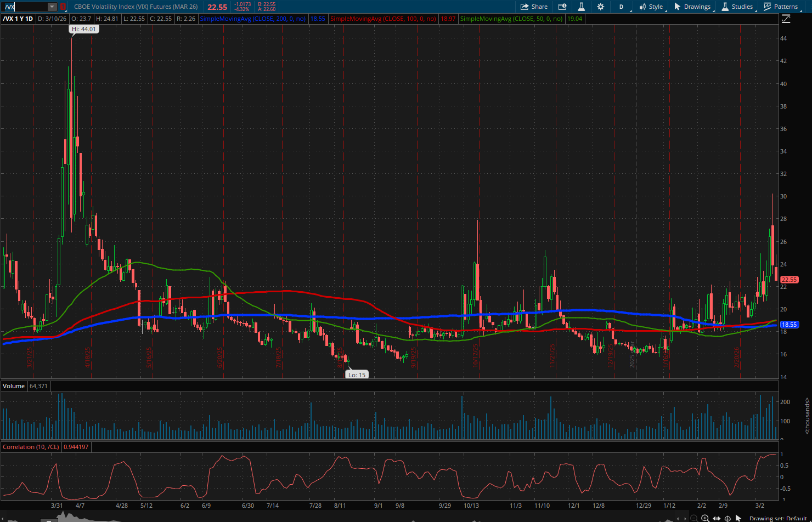Click the pan arrows icon in bottom bar
Screen dimensions: 812x522
coord(717,519)
